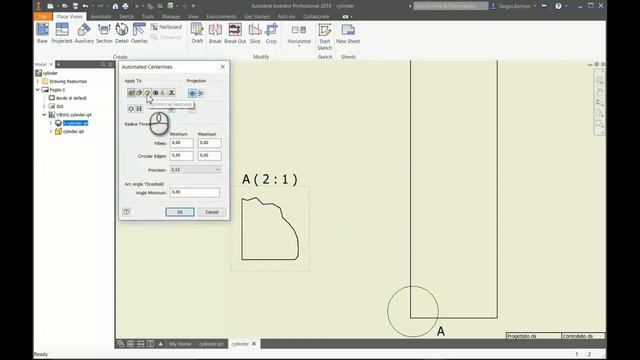Switch to the Get Started ribbon tab
The height and width of the screenshot is (360, 640).
tap(257, 16)
